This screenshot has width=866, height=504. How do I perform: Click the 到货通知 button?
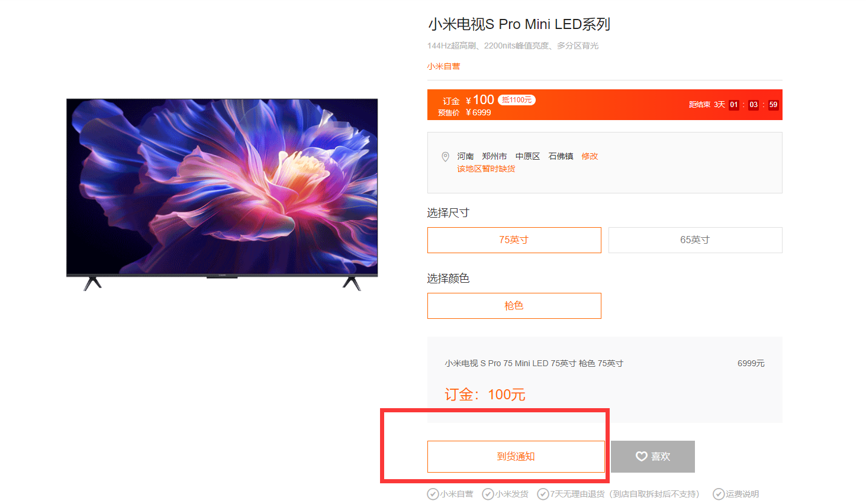tap(516, 457)
